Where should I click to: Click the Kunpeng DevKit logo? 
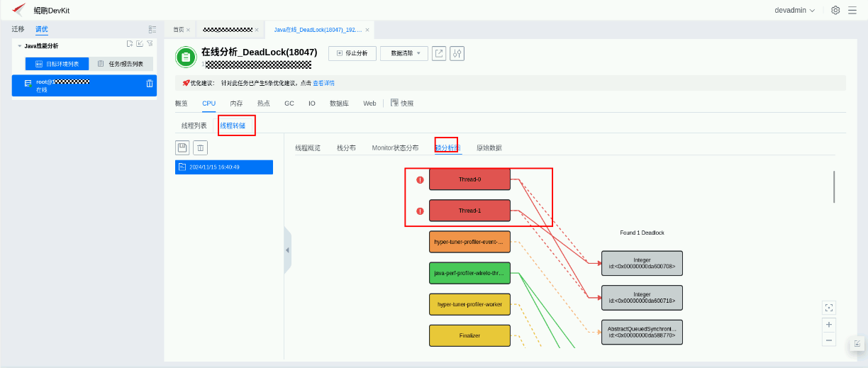19,10
